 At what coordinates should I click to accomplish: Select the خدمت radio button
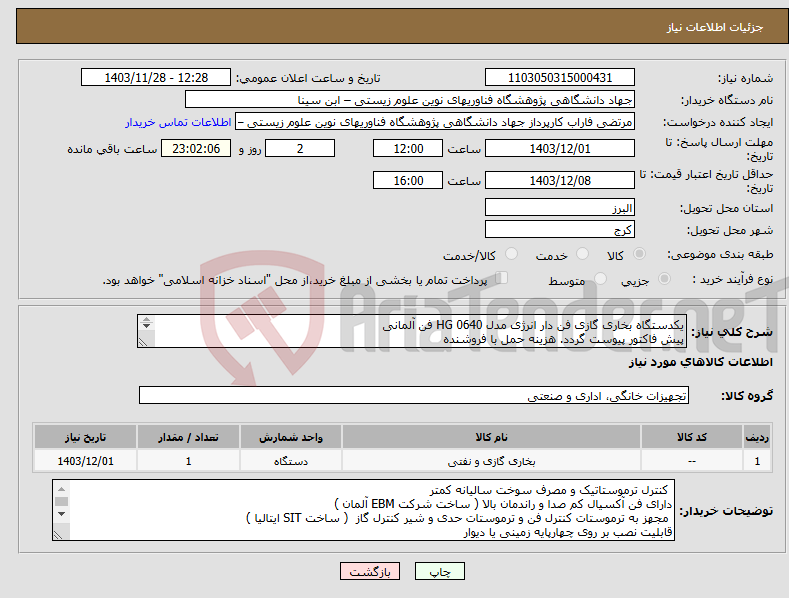[582, 254]
